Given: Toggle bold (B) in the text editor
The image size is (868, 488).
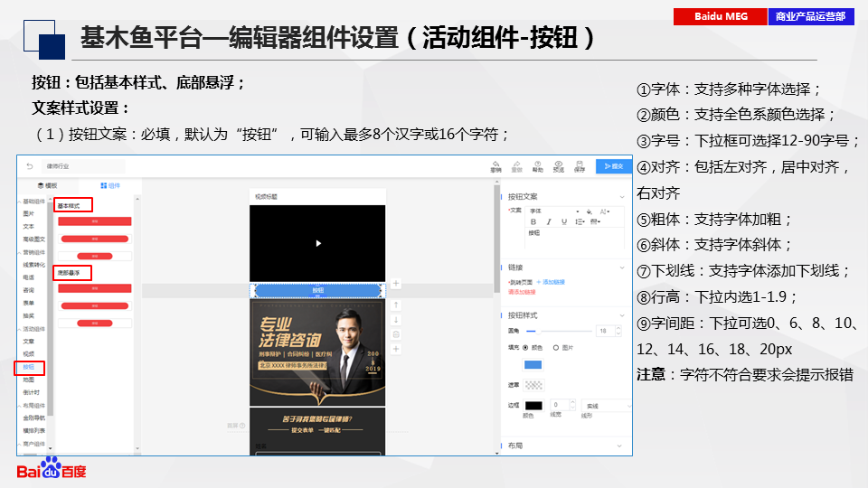Looking at the screenshot, I should (533, 221).
